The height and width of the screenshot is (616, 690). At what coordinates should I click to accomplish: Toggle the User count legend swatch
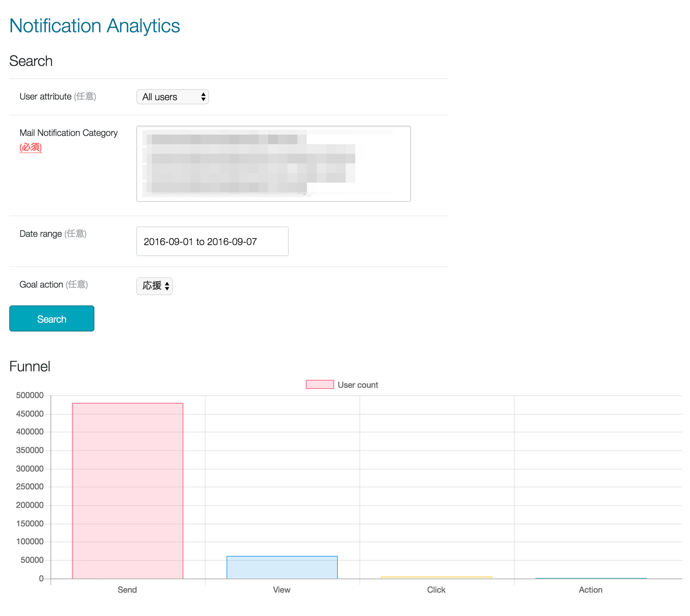[320, 385]
